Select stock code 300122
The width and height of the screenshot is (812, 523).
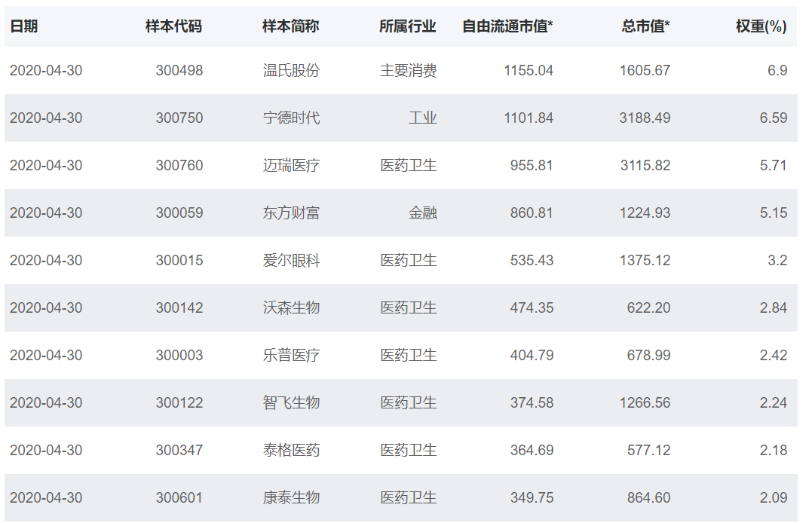[179, 403]
